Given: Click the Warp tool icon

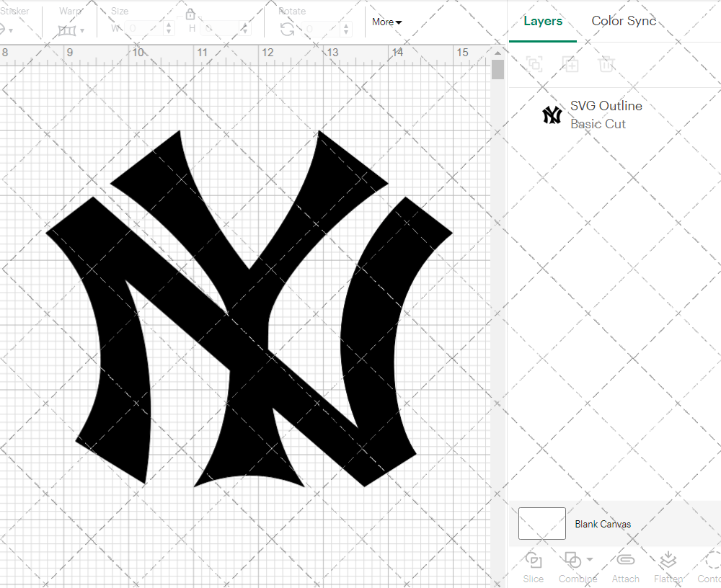Looking at the screenshot, I should [x=68, y=29].
